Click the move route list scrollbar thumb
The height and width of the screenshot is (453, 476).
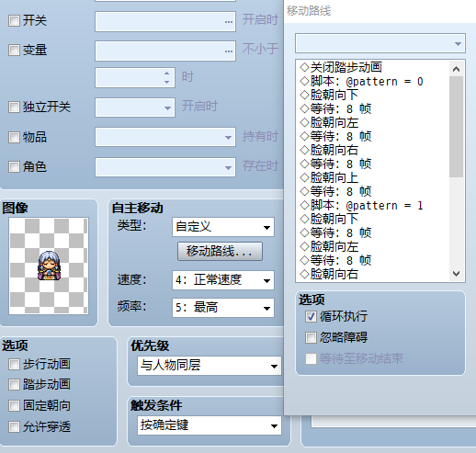coord(456,127)
